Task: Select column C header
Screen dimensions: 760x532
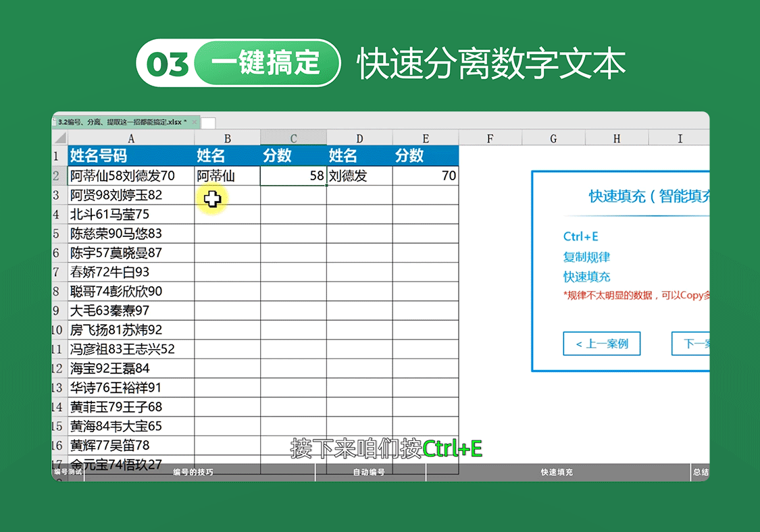Action: (293, 138)
